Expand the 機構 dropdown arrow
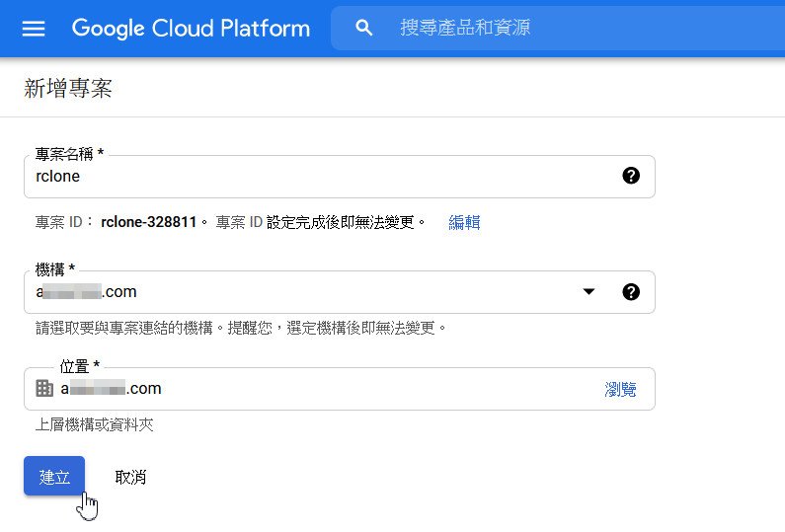785x532 pixels. [x=589, y=292]
